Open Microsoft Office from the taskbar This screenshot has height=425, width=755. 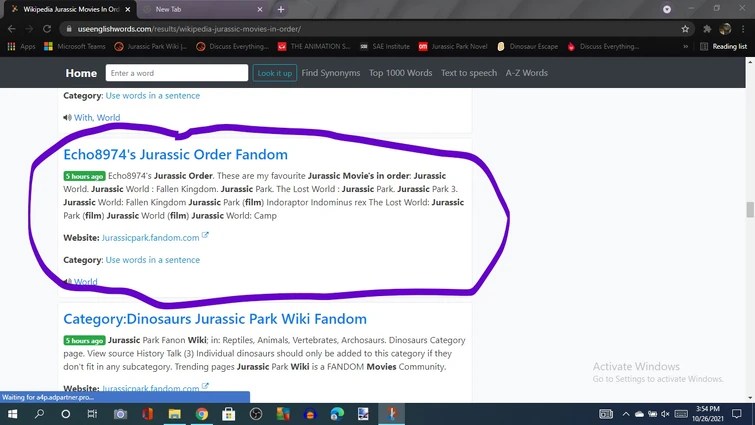click(x=147, y=414)
